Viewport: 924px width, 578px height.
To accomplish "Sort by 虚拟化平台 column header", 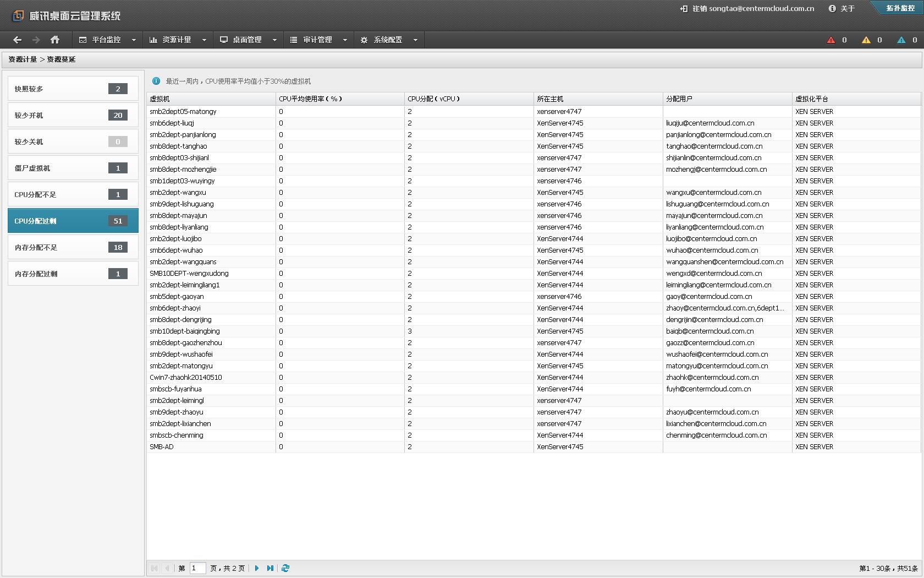I will tap(856, 99).
